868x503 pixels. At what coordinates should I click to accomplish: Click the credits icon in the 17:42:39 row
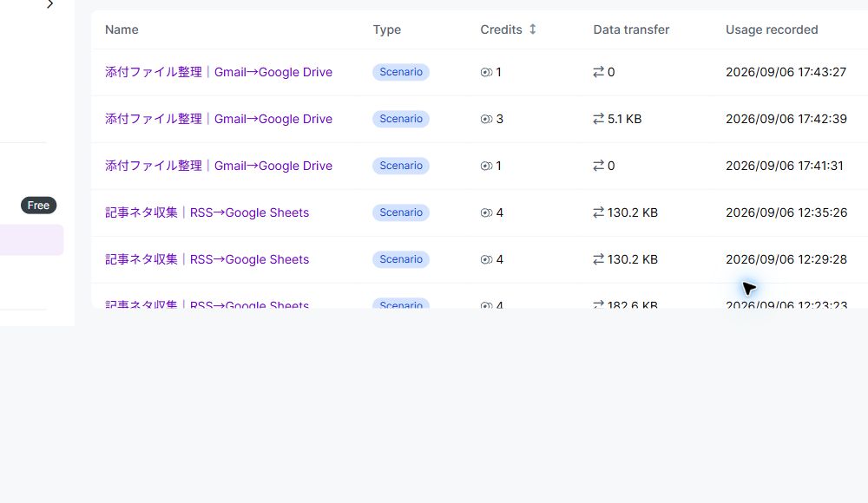point(486,119)
